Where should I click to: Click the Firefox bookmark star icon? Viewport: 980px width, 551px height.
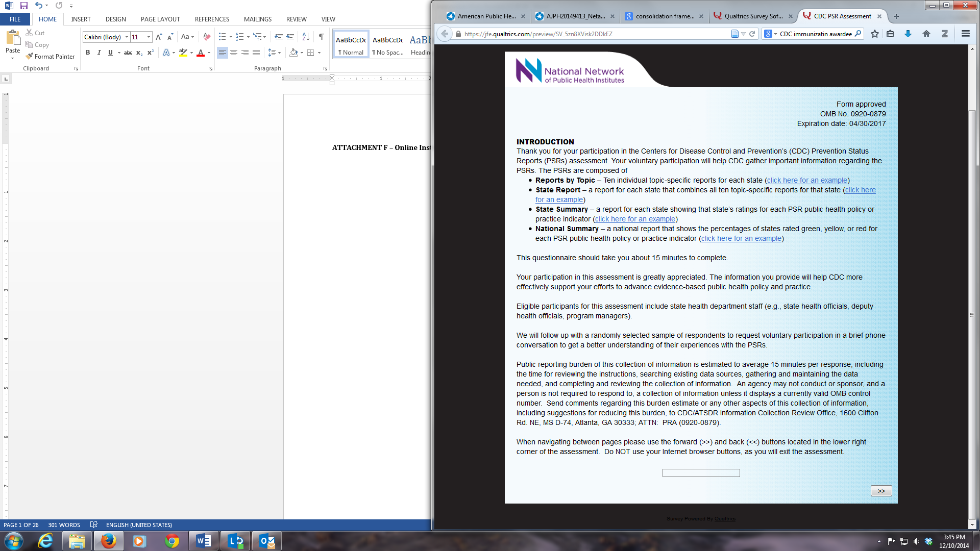pyautogui.click(x=875, y=34)
